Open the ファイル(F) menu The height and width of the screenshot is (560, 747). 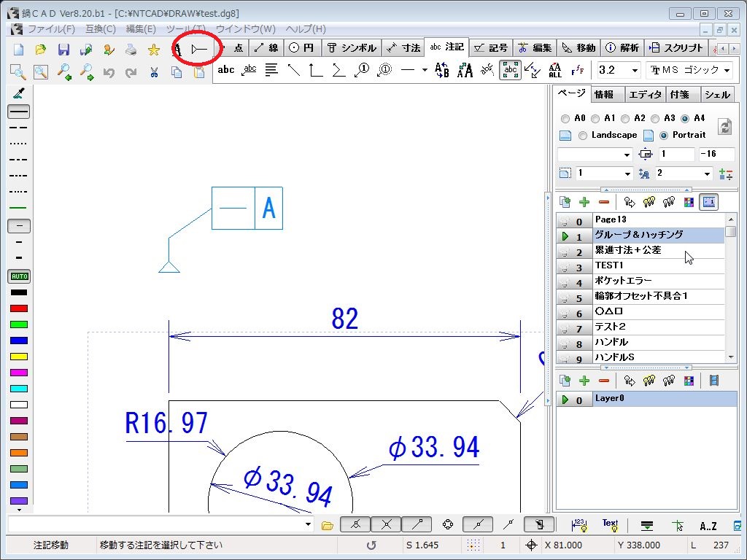[51, 29]
